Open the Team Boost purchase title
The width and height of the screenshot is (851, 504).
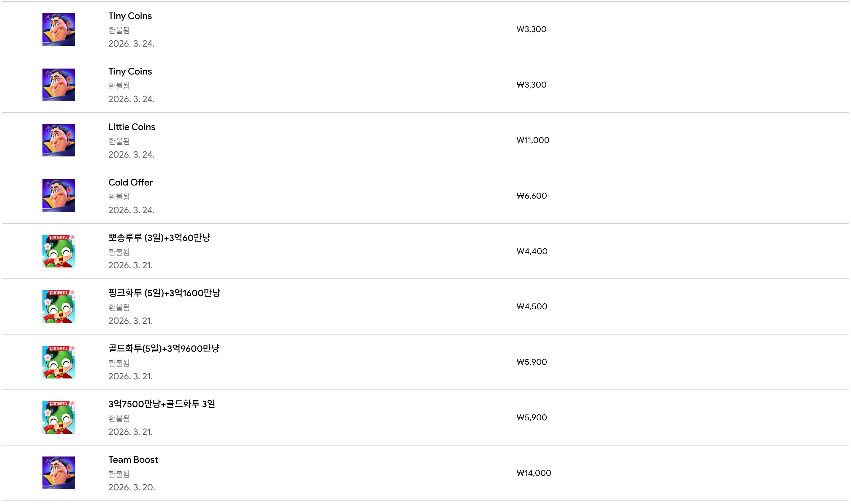point(133,459)
